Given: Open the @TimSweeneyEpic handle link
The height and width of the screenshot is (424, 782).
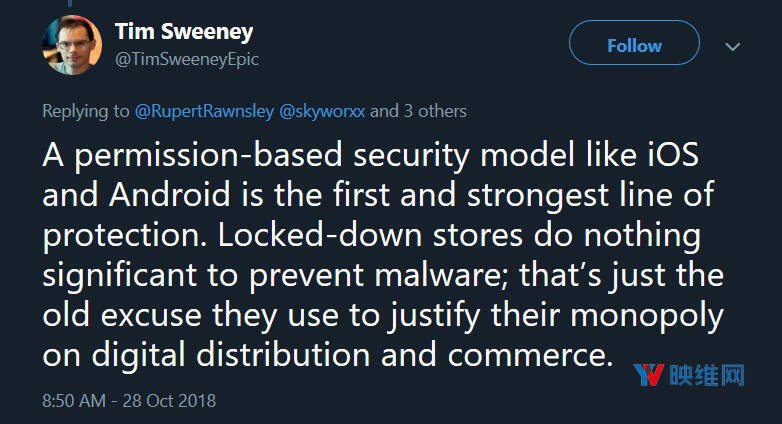Looking at the screenshot, I should (187, 59).
